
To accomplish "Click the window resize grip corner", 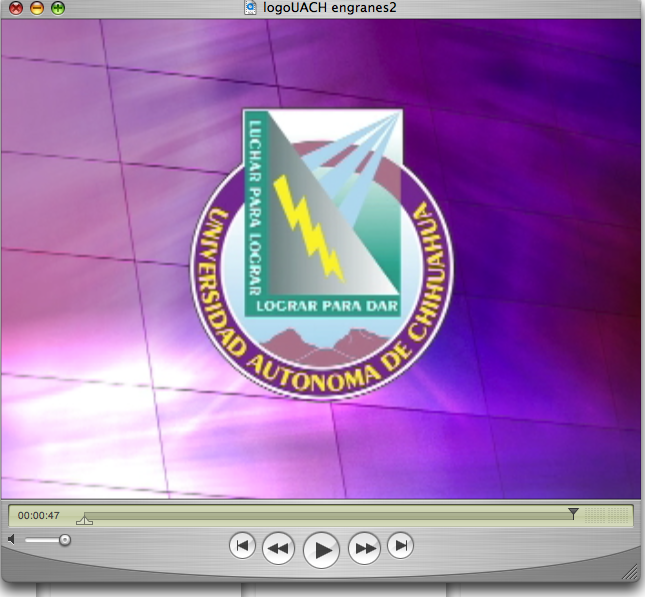I will pos(629,572).
